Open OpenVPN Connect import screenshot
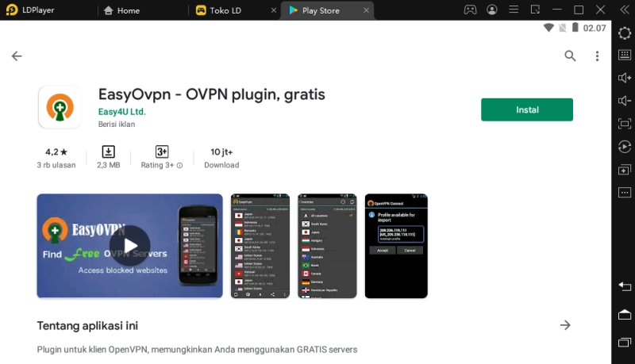The image size is (635, 364). pos(396,246)
